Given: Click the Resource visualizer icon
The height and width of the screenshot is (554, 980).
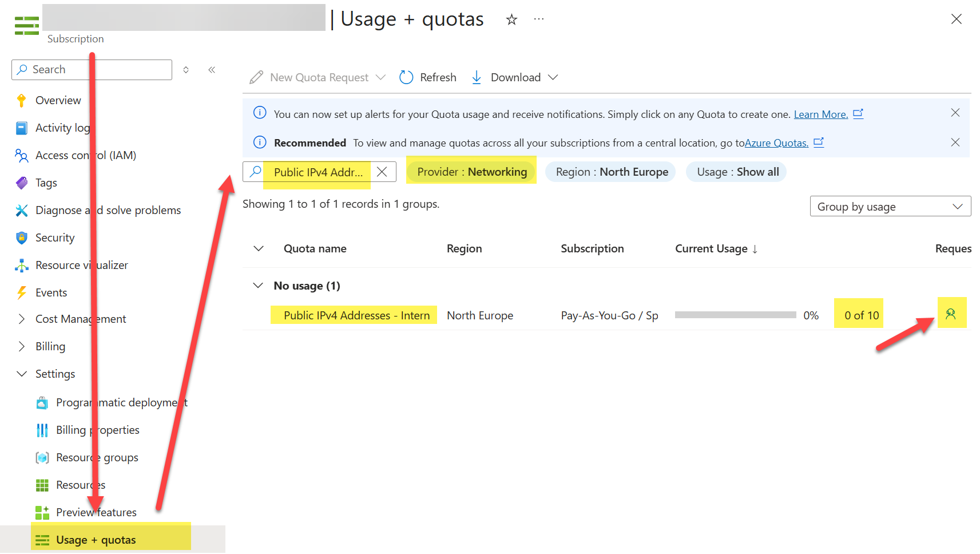Looking at the screenshot, I should pos(22,266).
